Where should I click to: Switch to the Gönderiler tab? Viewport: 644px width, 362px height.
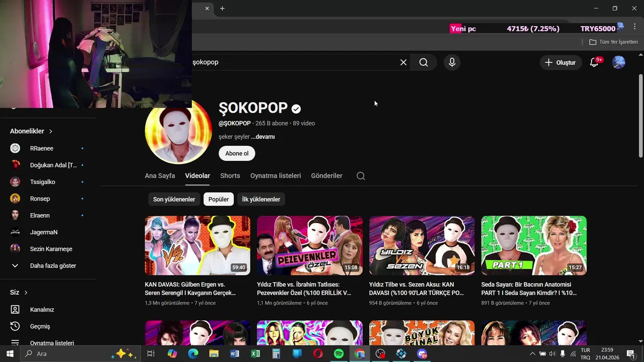327,176
